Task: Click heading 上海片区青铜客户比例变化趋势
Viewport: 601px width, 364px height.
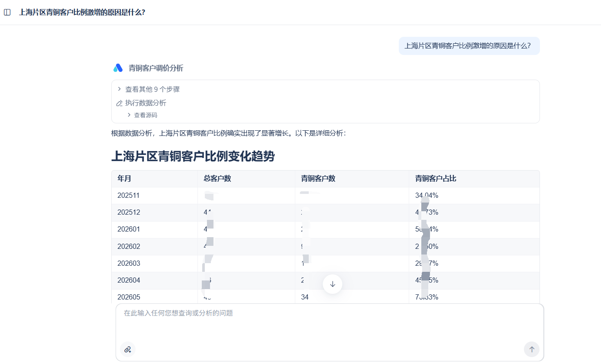Action: [193, 156]
